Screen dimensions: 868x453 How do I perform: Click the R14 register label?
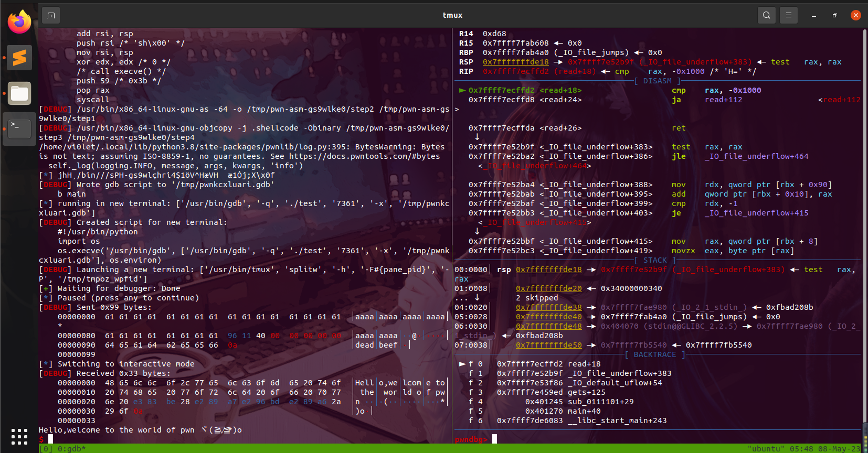click(466, 34)
